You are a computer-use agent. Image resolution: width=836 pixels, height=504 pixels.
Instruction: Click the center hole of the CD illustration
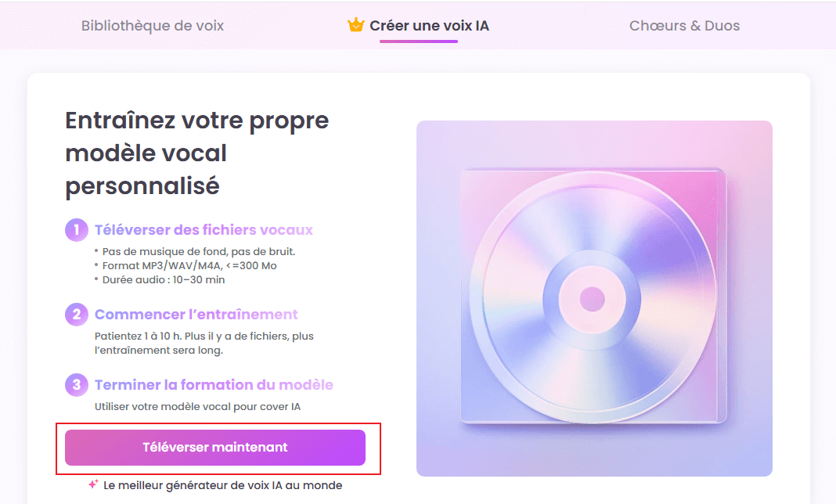tap(593, 298)
